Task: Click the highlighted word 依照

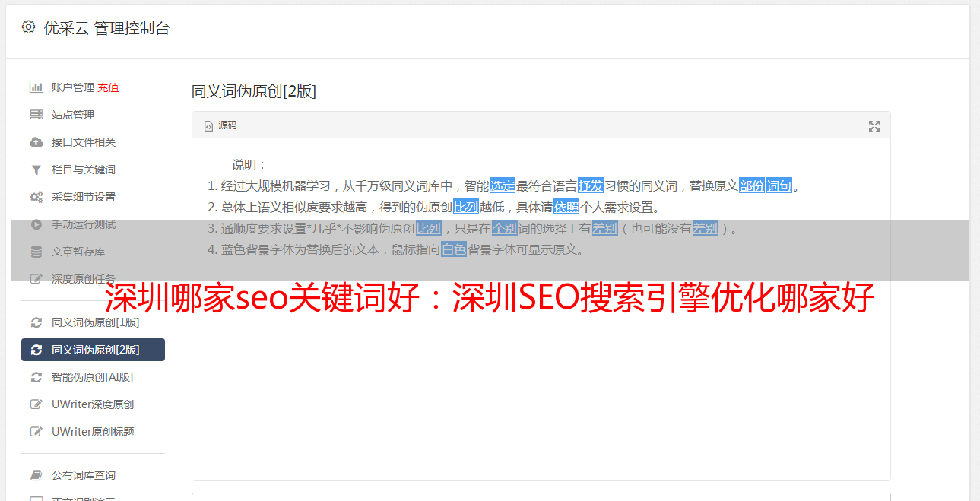Action: 566,207
